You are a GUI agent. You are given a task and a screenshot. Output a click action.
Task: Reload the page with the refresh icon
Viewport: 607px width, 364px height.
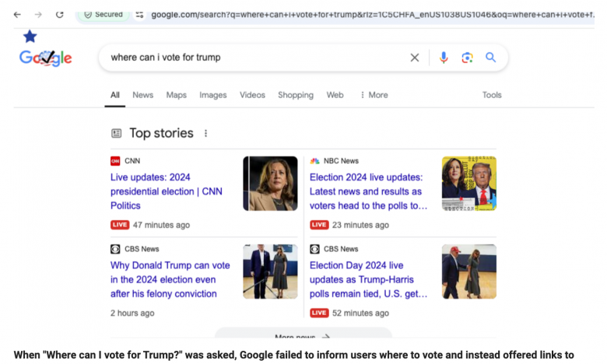click(x=59, y=15)
